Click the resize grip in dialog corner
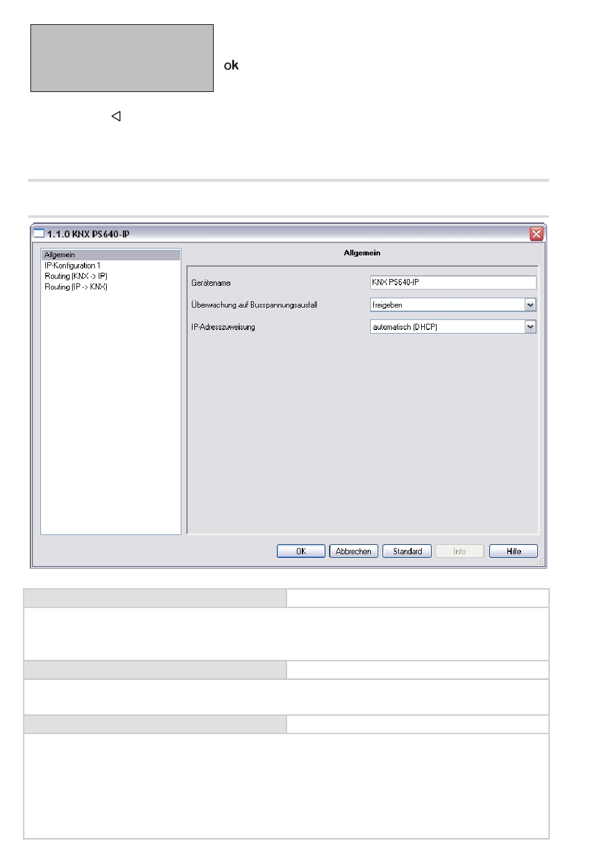Screen dimensions: 590x868 [541, 562]
